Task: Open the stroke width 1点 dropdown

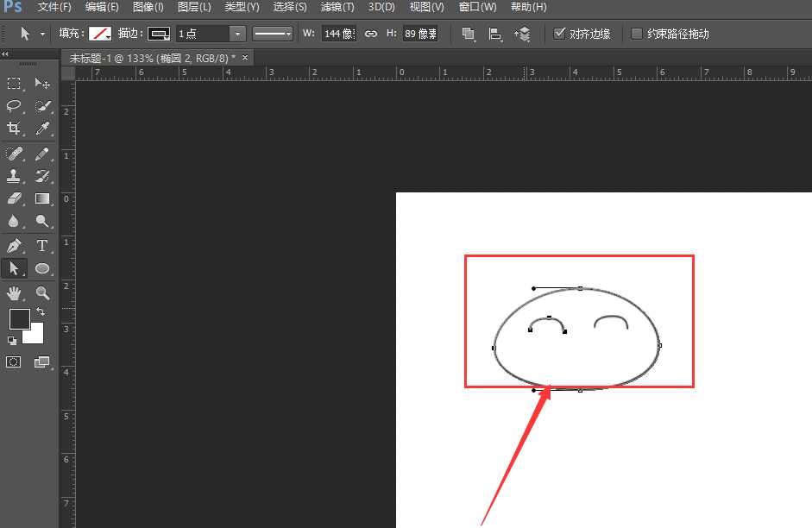Action: 237,34
